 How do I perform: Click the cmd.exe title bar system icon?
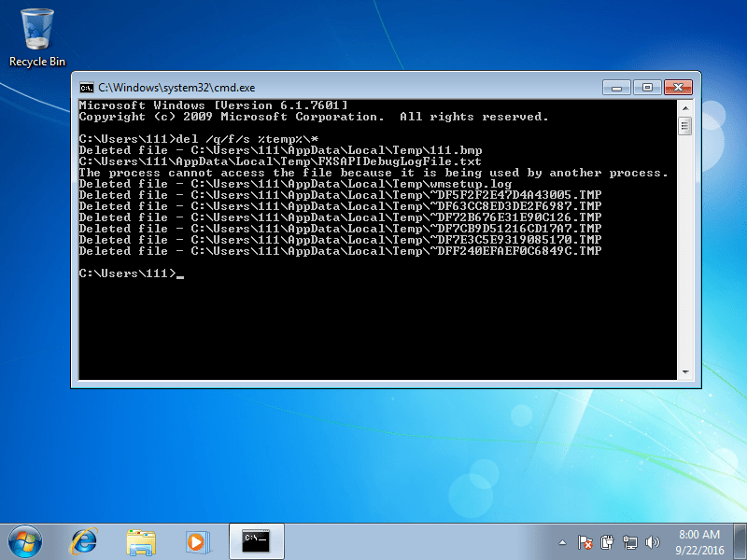[x=86, y=86]
